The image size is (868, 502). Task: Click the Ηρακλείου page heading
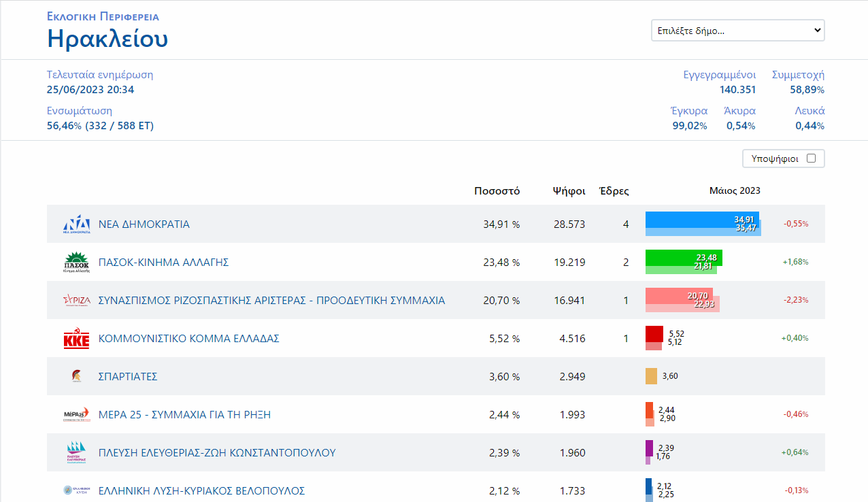(x=107, y=39)
